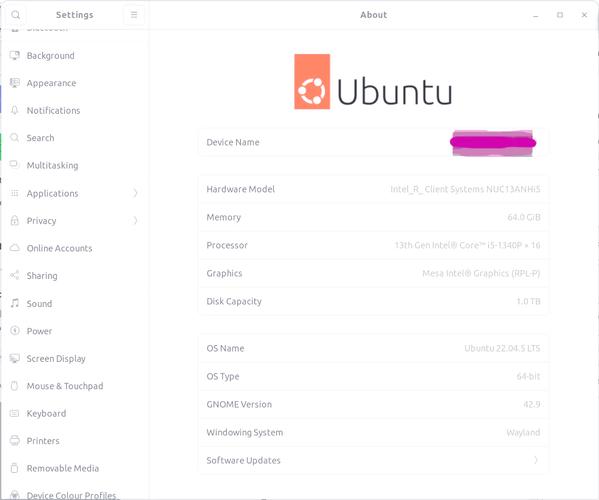This screenshot has height=500, width=599.
Task: Click the Keyboard icon
Action: (15, 413)
